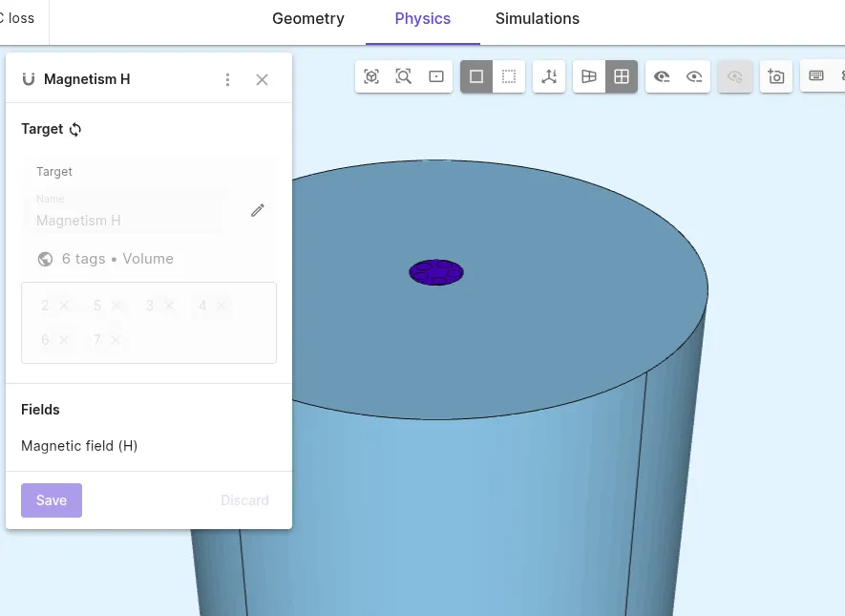Switch to orthographic grid view
The image size is (845, 616).
click(x=622, y=76)
